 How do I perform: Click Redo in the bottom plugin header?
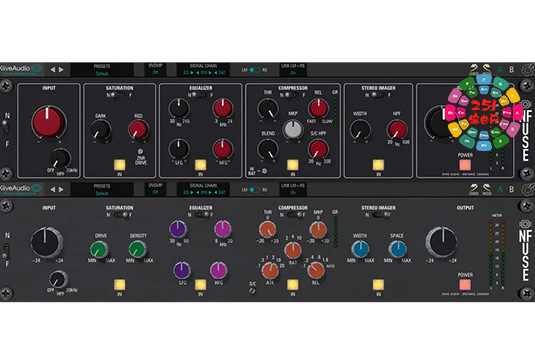point(487,189)
